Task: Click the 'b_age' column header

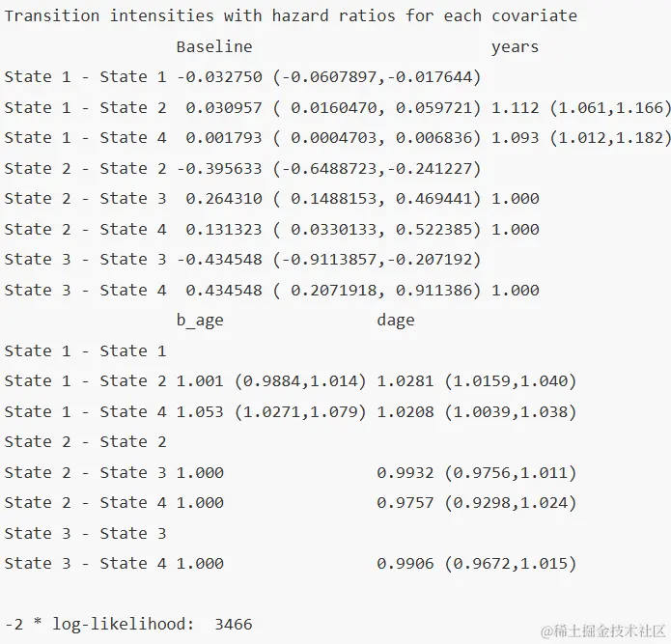Action: click(199, 321)
